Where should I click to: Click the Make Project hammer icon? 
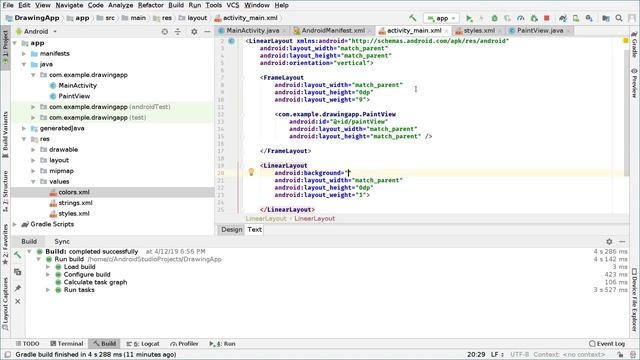[x=413, y=18]
